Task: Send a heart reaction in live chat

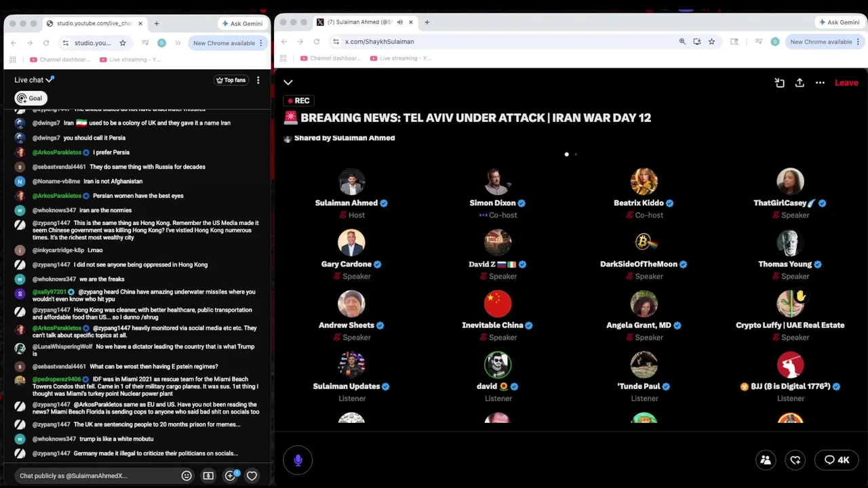Action: point(252,476)
